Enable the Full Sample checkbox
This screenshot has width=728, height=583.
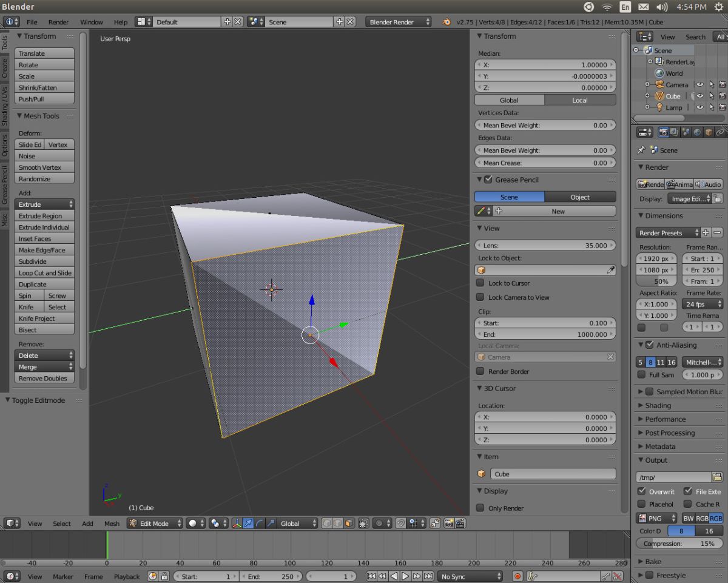(x=641, y=375)
